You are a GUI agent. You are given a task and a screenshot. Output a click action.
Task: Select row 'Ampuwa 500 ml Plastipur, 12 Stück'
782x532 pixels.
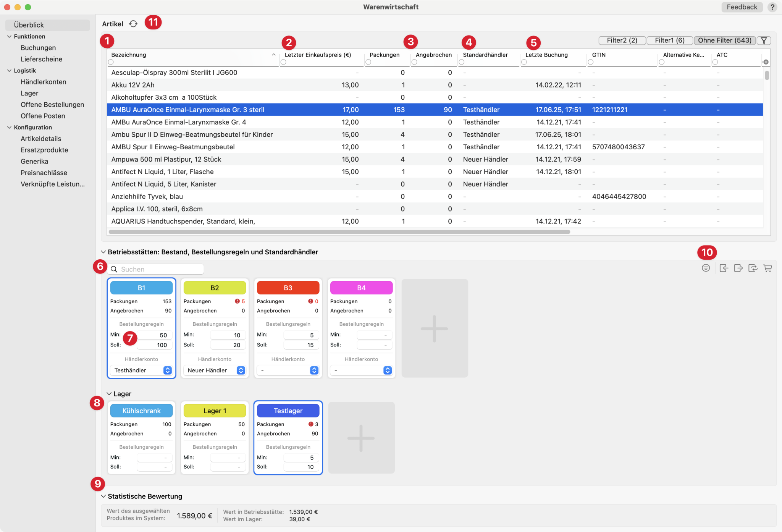click(x=435, y=159)
